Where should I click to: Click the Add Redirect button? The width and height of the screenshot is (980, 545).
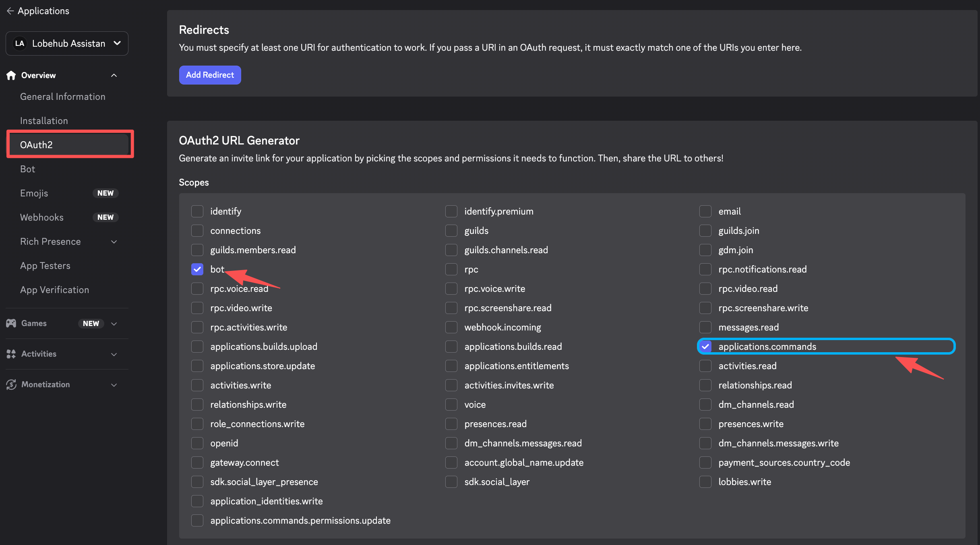coord(210,75)
